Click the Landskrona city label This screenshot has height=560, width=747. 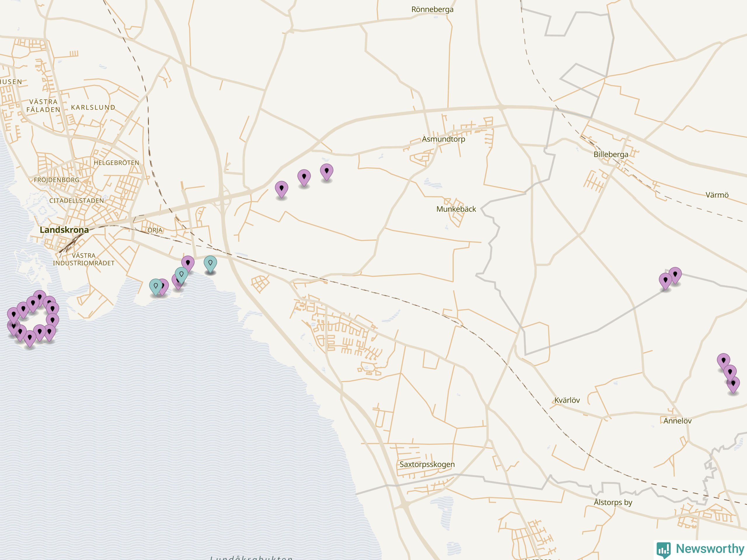pos(64,230)
